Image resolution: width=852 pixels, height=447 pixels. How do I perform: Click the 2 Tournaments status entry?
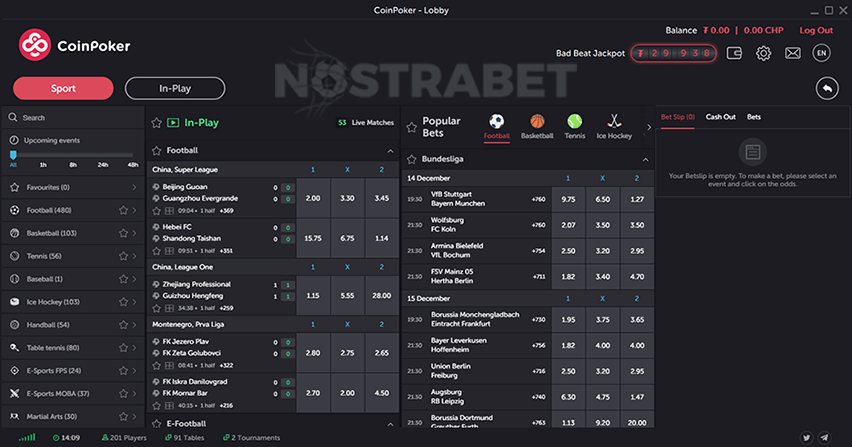(x=252, y=438)
